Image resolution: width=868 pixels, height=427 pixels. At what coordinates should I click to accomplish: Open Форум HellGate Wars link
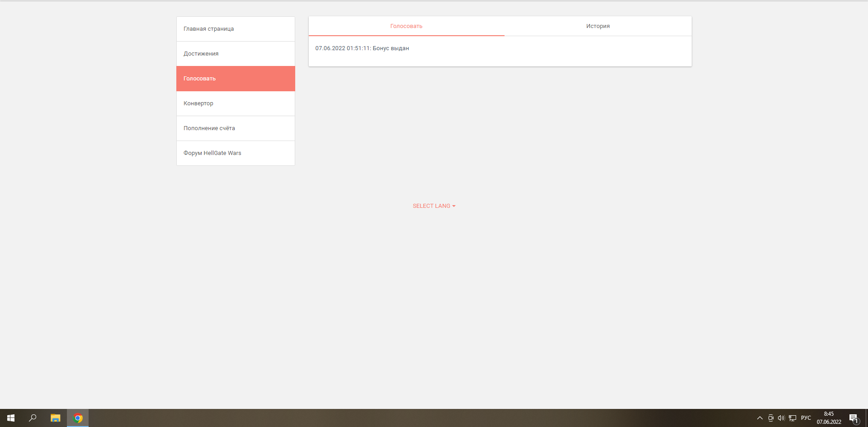coord(236,153)
